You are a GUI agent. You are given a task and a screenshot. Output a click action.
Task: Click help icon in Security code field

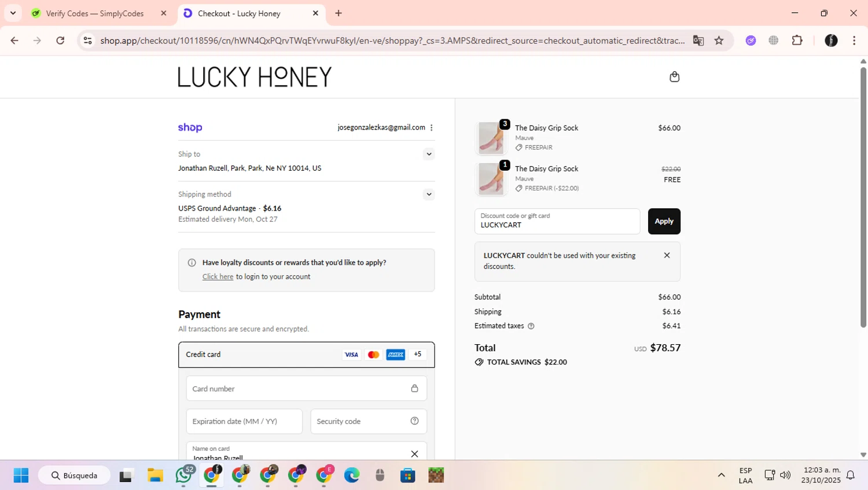click(x=414, y=421)
